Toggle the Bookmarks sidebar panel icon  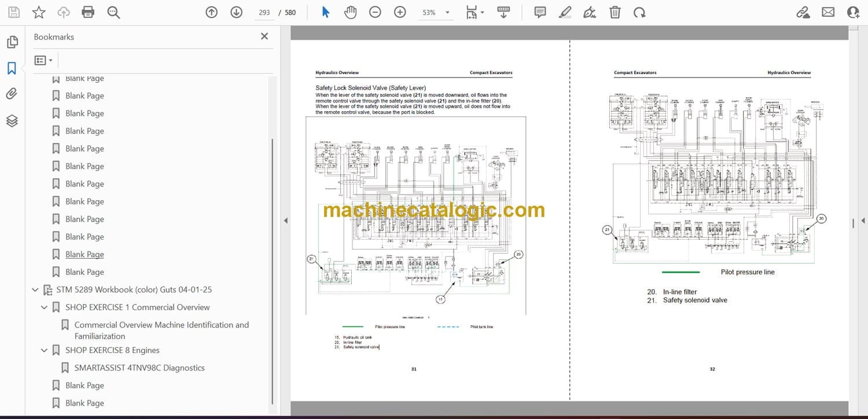point(12,68)
